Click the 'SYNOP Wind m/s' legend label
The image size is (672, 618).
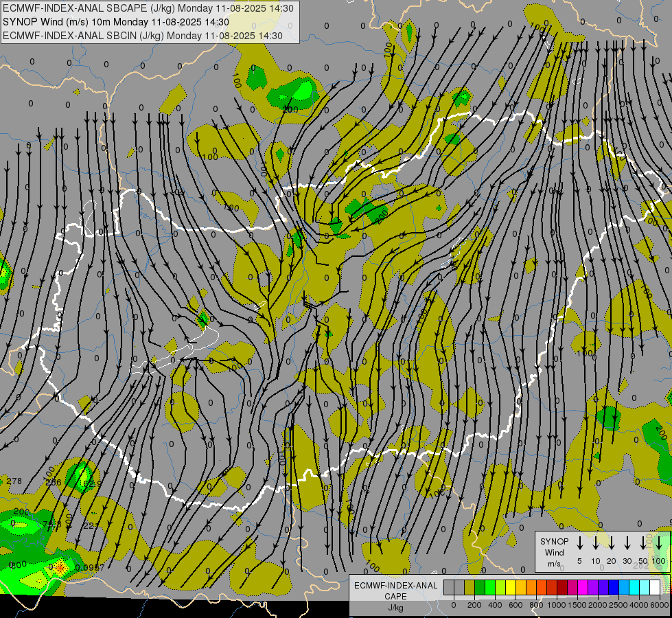point(554,552)
